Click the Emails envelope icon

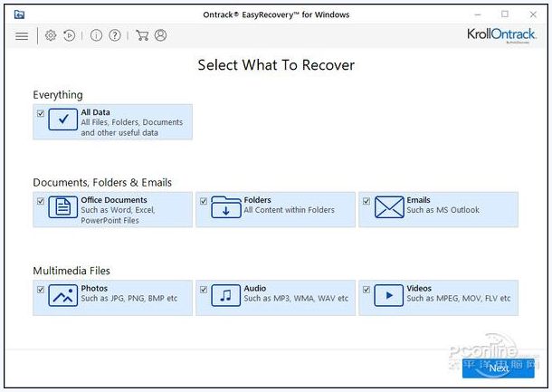tap(389, 207)
